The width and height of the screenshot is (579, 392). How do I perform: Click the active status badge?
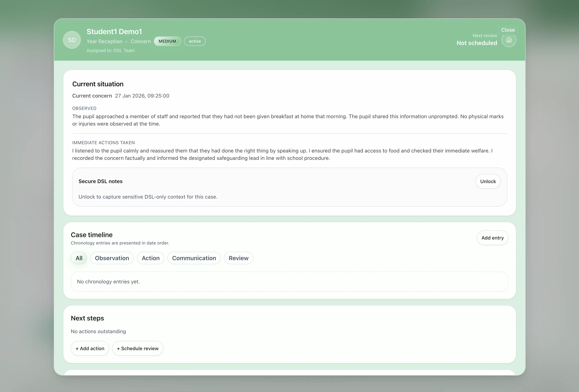(195, 41)
